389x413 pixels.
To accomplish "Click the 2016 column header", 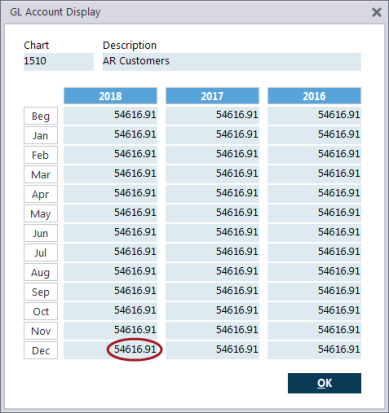I will 314,96.
